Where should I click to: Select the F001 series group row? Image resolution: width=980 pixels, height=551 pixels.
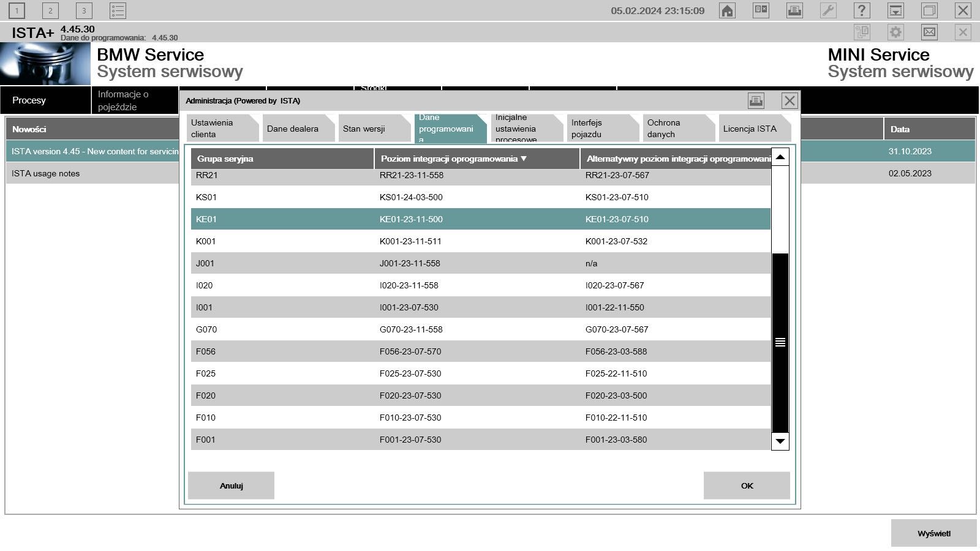click(481, 440)
